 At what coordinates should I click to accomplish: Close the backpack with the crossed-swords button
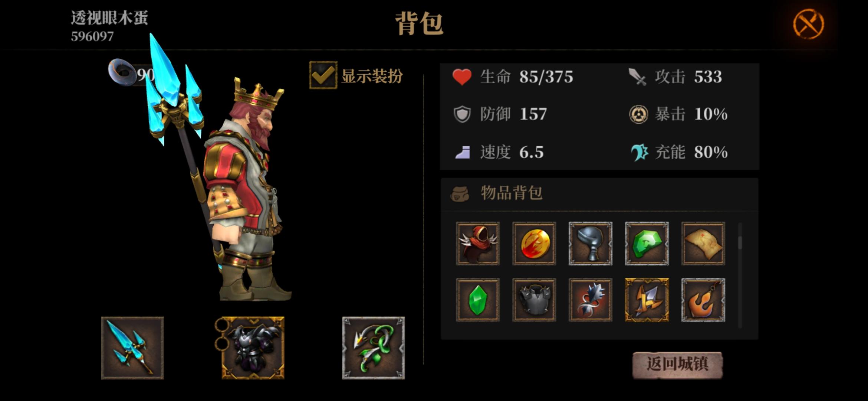coord(809,24)
